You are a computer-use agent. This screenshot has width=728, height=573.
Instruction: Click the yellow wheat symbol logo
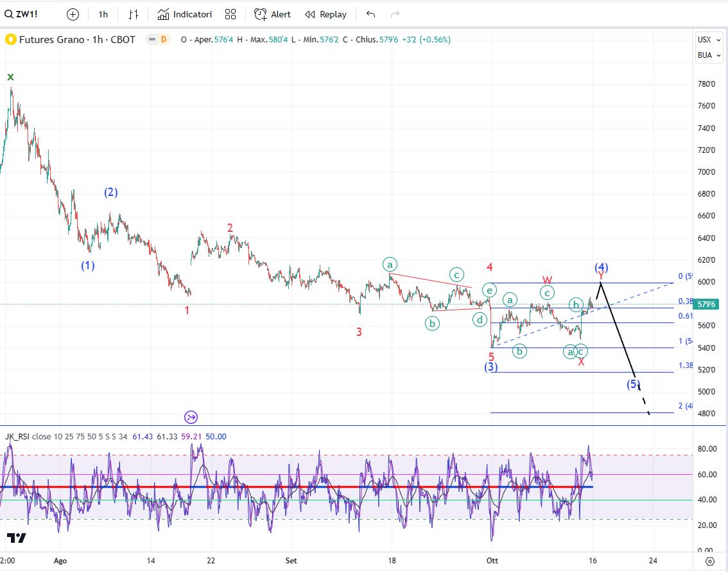pyautogui.click(x=10, y=39)
